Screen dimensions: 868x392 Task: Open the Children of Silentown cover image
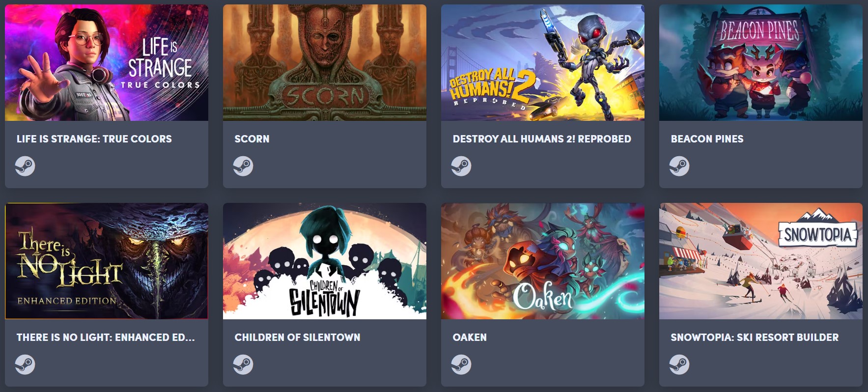coord(325,261)
